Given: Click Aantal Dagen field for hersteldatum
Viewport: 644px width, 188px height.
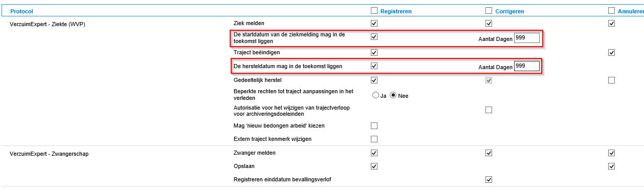Looking at the screenshot, I should point(527,66).
